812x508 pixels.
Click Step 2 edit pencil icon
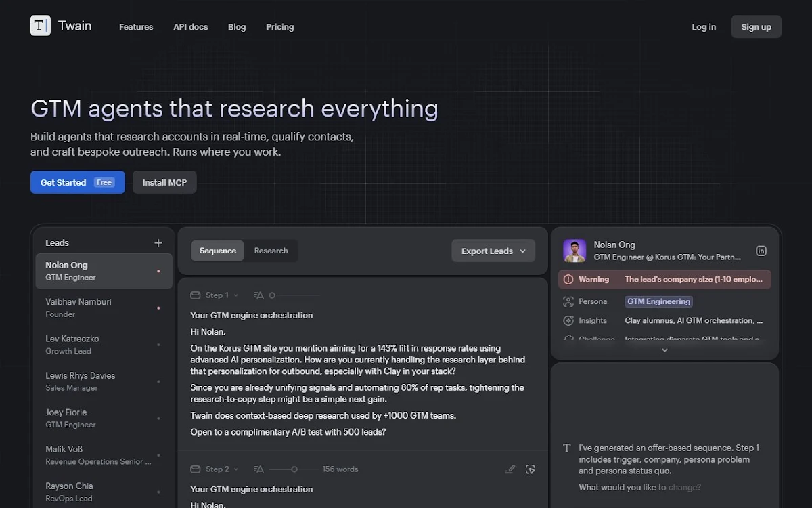point(510,469)
